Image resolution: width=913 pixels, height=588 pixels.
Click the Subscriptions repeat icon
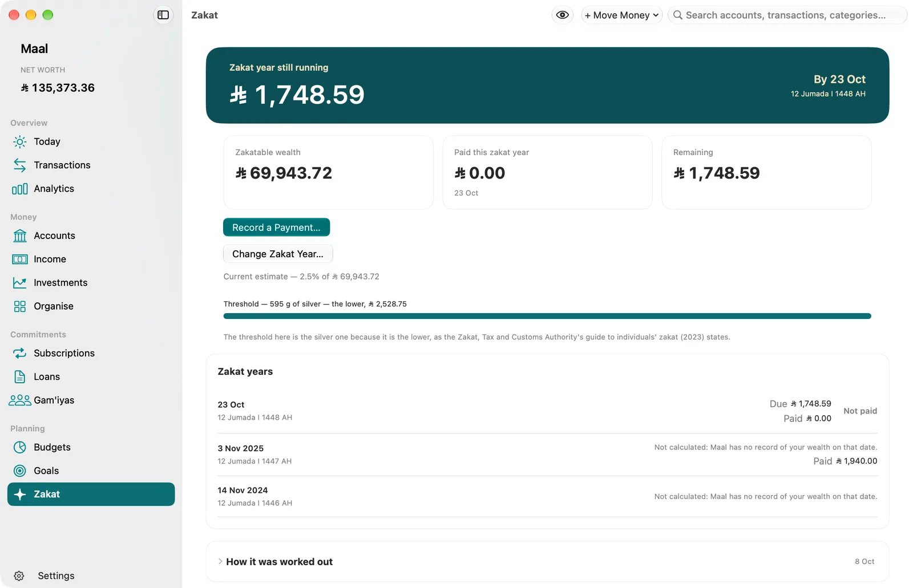click(x=20, y=353)
